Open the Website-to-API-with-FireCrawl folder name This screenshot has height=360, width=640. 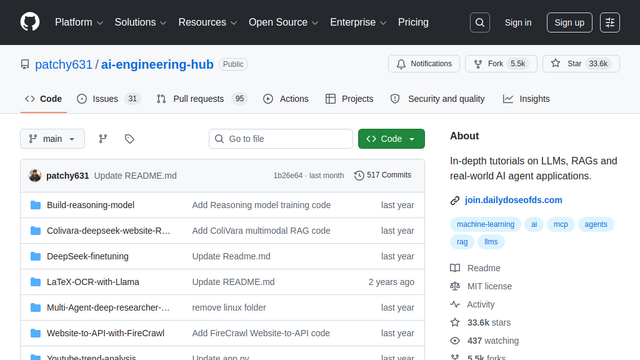coord(106,333)
